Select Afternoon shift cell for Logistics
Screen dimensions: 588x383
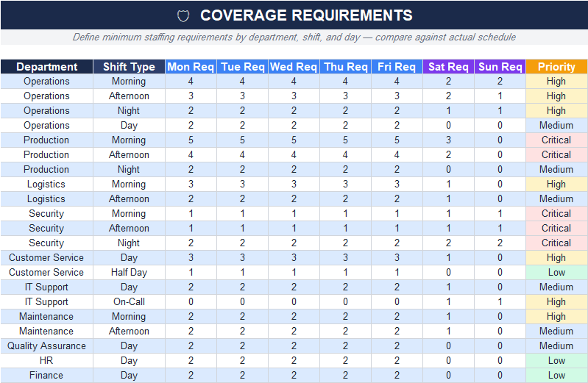[129, 199]
